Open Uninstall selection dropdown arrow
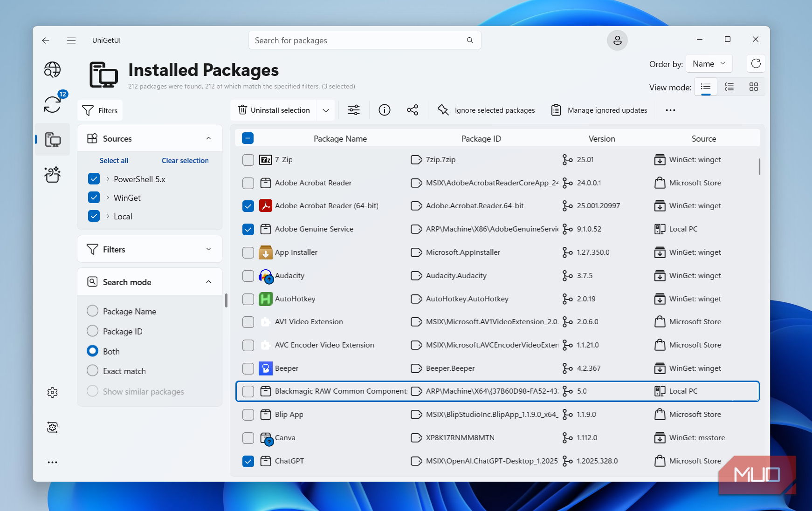The image size is (812, 511). pos(326,110)
